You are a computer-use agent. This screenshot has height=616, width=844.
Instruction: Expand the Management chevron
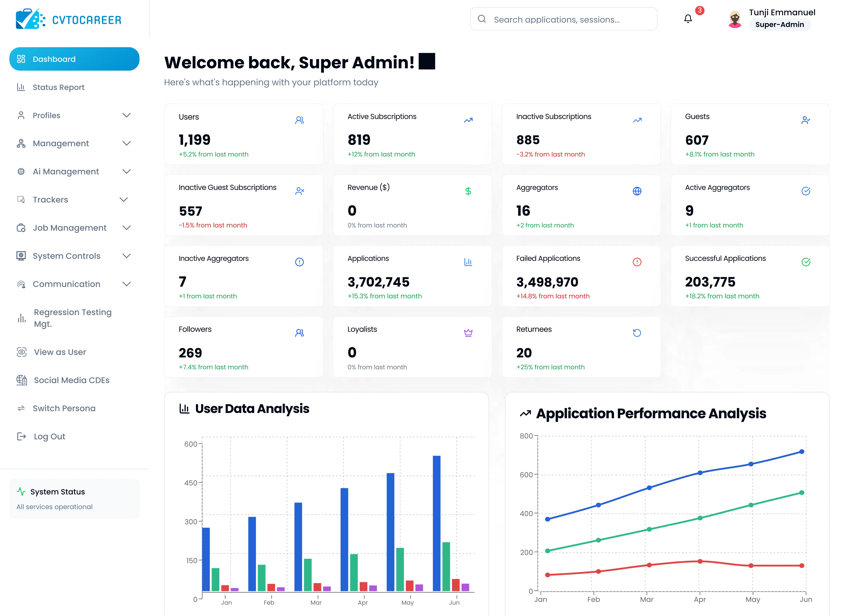127,143
